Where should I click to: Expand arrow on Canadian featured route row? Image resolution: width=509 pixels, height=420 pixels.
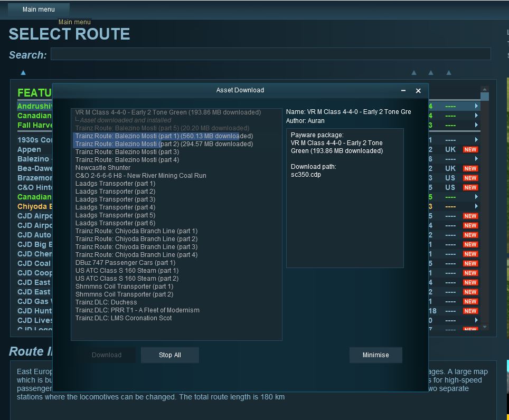(476, 116)
